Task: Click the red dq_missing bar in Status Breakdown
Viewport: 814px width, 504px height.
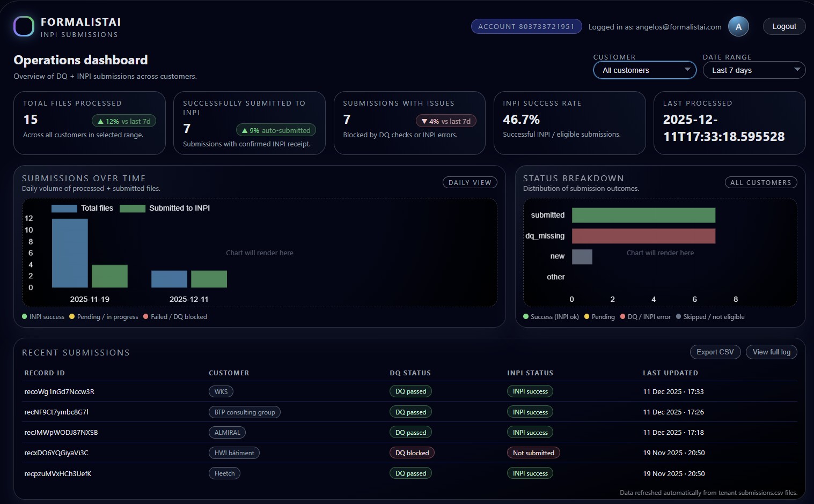Action: click(x=644, y=236)
